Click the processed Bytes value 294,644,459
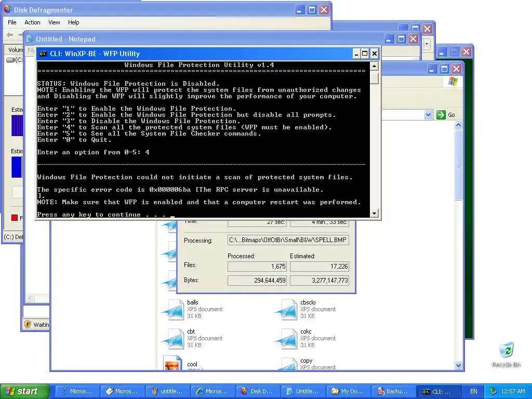Viewport: 532px width, 399px height. [257, 280]
